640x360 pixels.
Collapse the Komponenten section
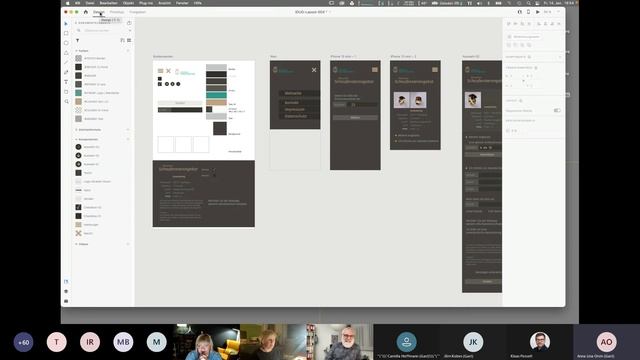point(76,139)
